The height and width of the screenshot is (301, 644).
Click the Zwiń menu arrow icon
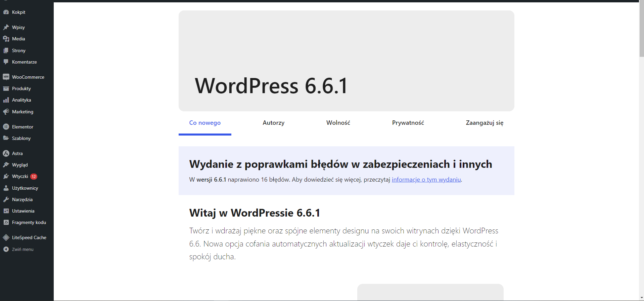coord(6,249)
